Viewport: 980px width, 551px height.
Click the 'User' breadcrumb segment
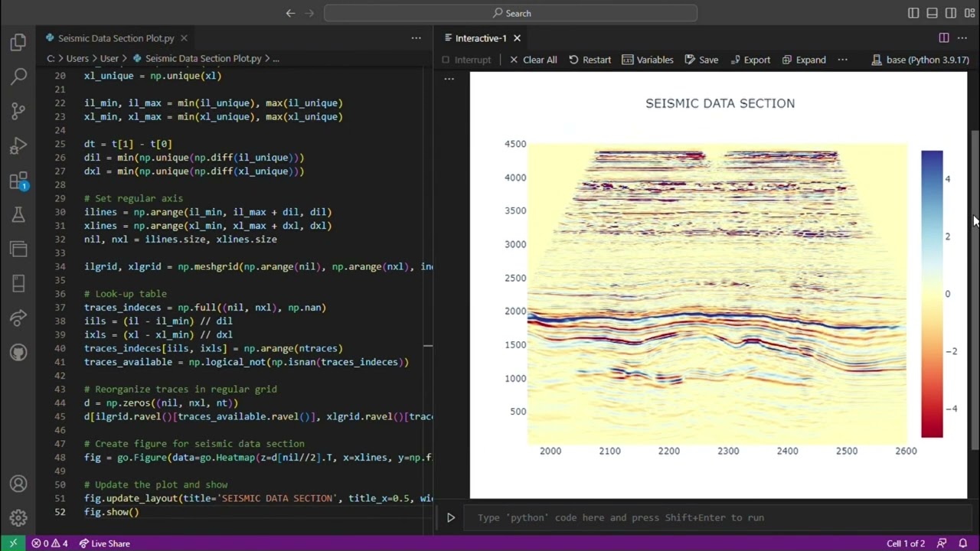(x=109, y=58)
